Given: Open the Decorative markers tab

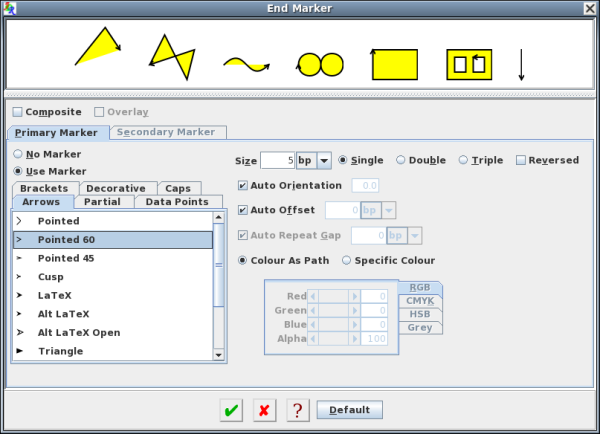Looking at the screenshot, I should coord(115,188).
